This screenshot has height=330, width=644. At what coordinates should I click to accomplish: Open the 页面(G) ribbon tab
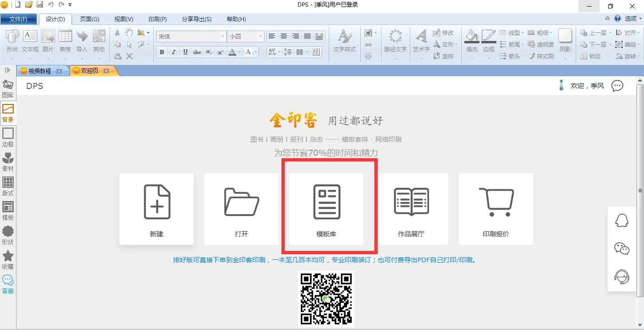click(90, 19)
